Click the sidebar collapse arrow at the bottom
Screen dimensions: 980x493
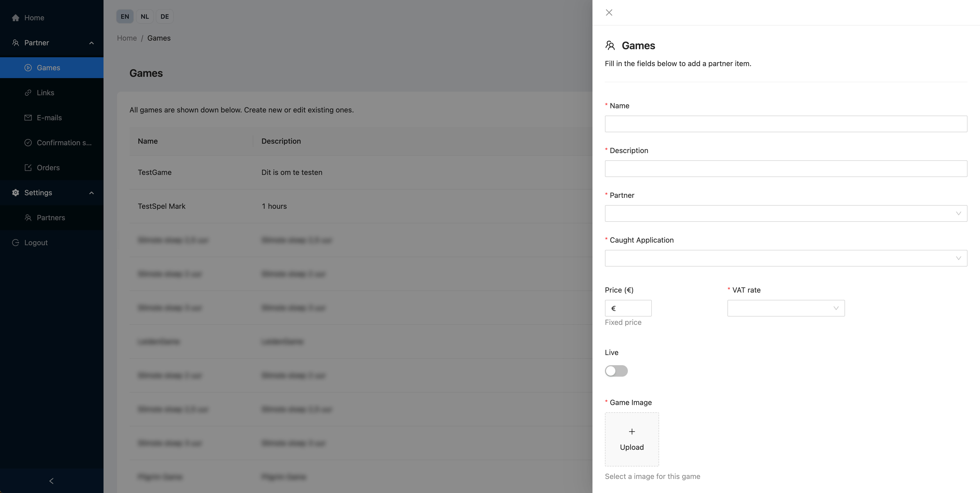[51, 481]
